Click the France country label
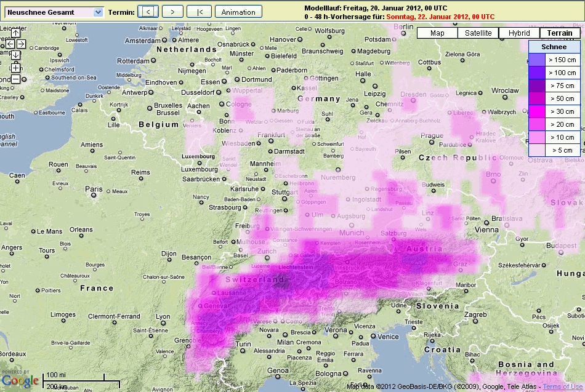The image size is (585, 392). click(x=97, y=288)
